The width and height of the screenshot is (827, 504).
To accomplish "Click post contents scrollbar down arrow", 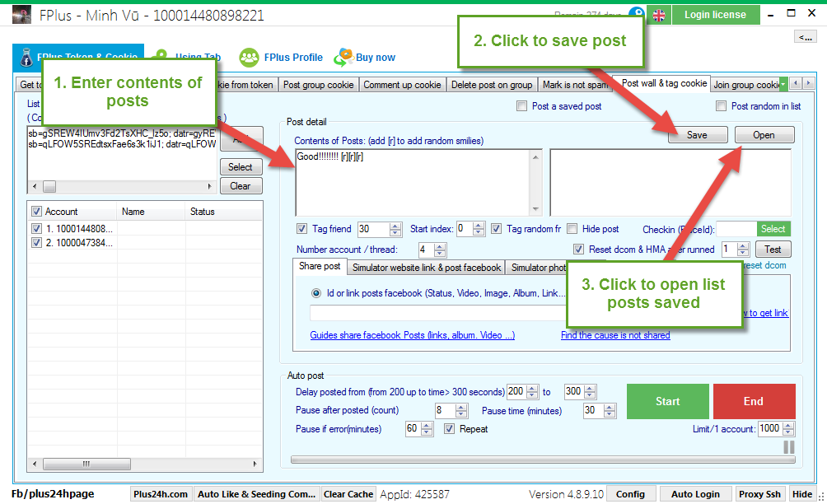I will [x=536, y=209].
